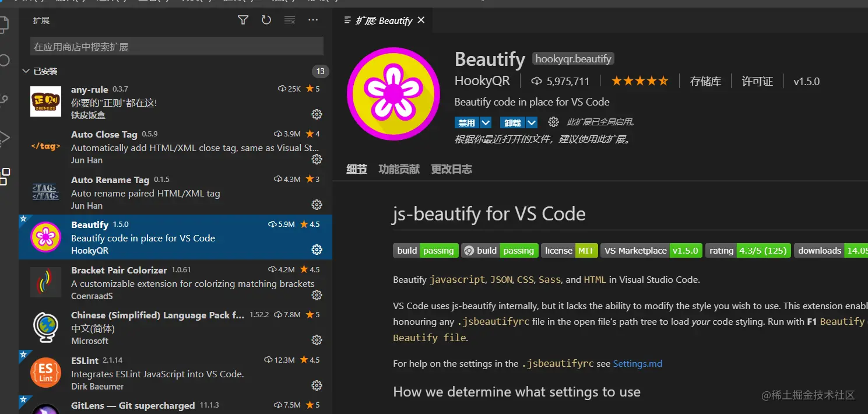The height and width of the screenshot is (414, 868).
Task: Click the first build passing badge
Action: 426,251
